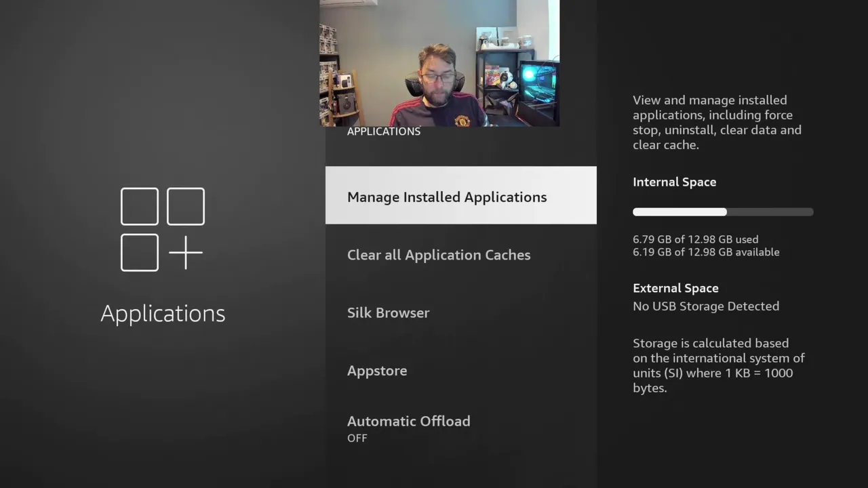Open the Appstore settings entry
Screen dimensions: 868x488
[461, 371]
